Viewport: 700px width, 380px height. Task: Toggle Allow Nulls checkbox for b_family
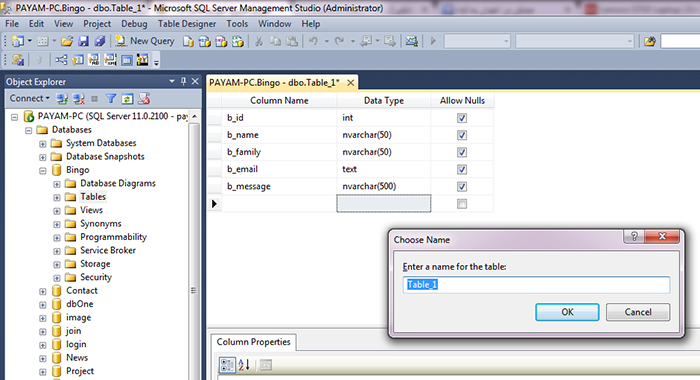coord(462,152)
